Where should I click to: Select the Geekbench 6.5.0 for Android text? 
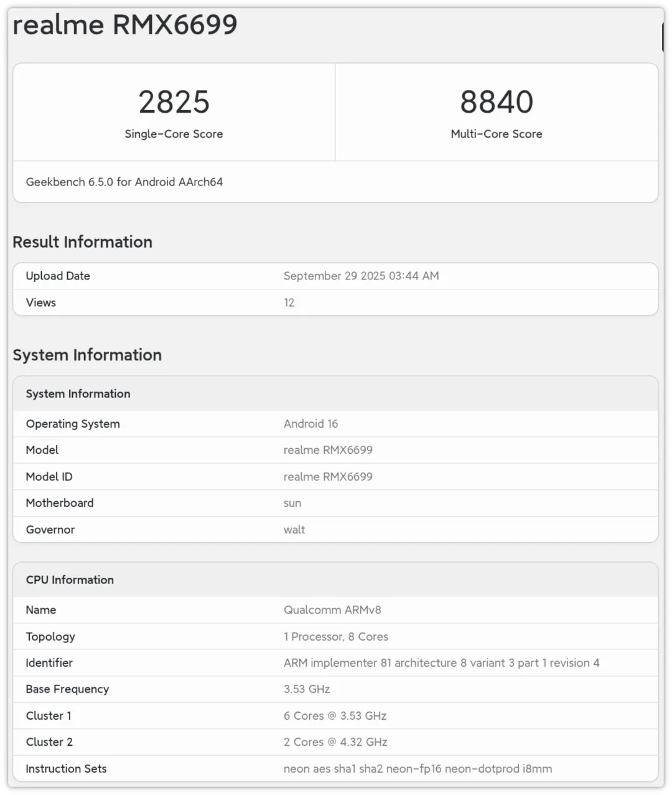(x=124, y=182)
